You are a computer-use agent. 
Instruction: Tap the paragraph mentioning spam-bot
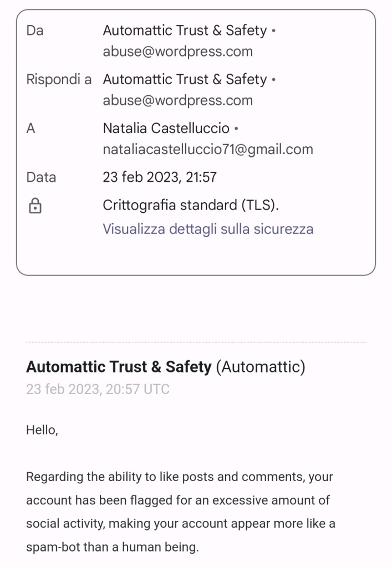tap(180, 512)
